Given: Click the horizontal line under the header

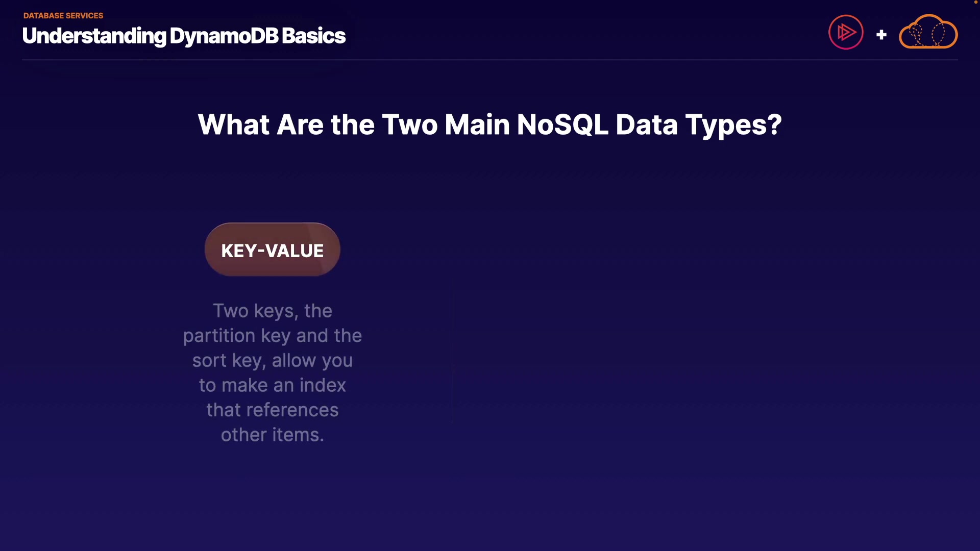Looking at the screenshot, I should click(x=489, y=60).
